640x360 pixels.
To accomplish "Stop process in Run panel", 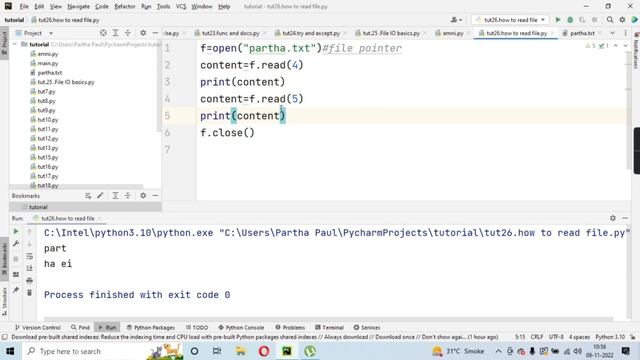I will [x=16, y=259].
